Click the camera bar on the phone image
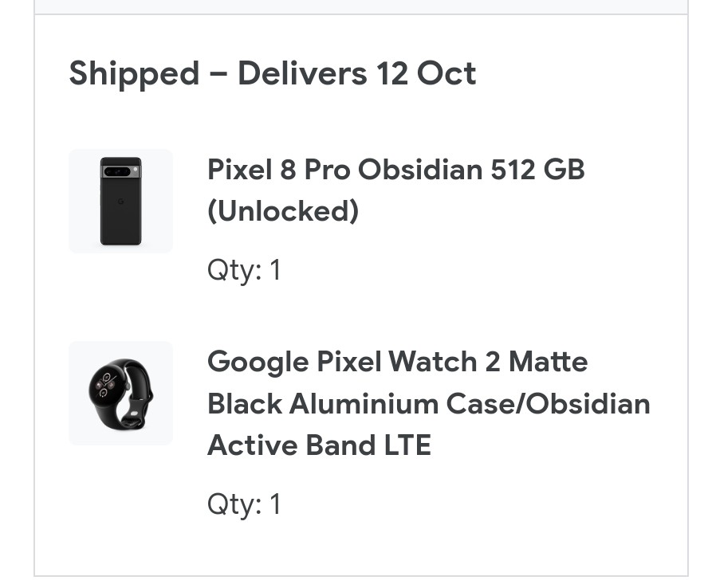This screenshot has width=708, height=588. 120,171
